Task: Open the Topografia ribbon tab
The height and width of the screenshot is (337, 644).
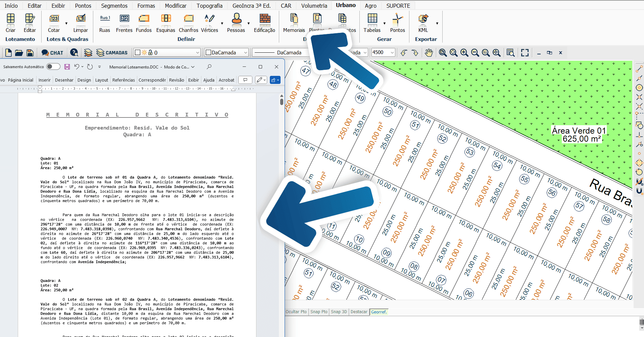Action: [x=209, y=6]
